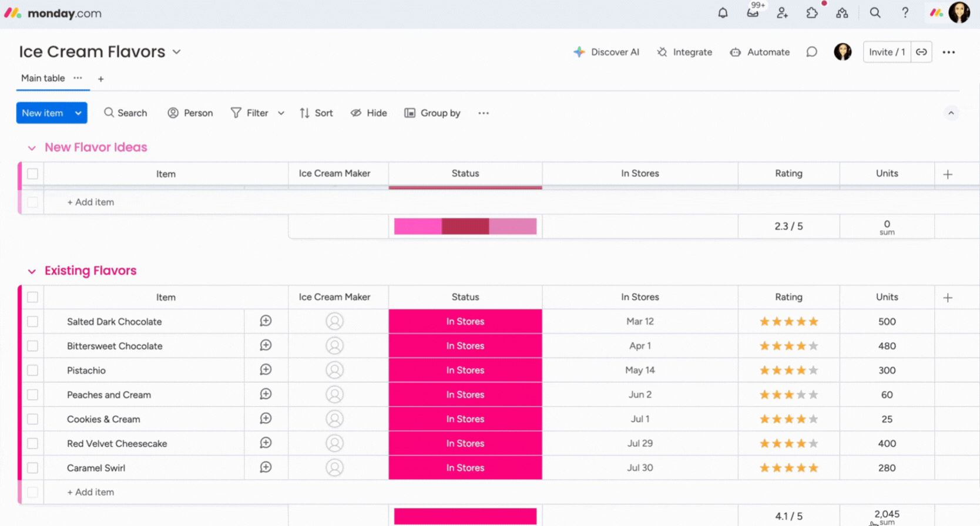The image size is (980, 526).
Task: Click the pink In Stores status for Cookies & Cream
Action: point(465,419)
